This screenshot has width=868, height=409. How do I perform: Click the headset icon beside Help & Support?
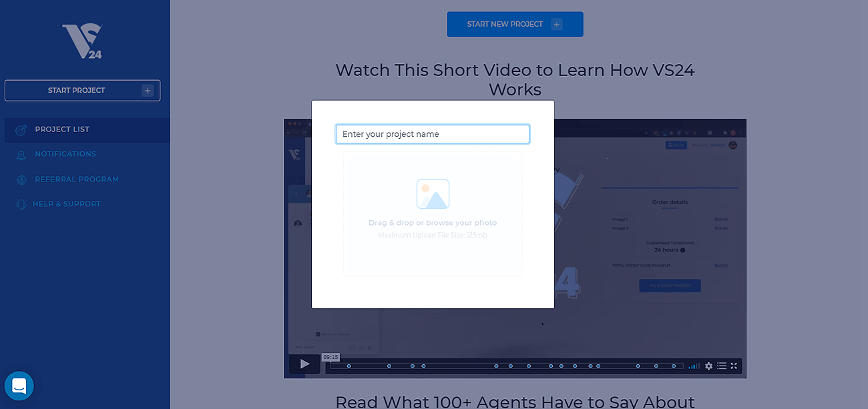pyautogui.click(x=21, y=204)
